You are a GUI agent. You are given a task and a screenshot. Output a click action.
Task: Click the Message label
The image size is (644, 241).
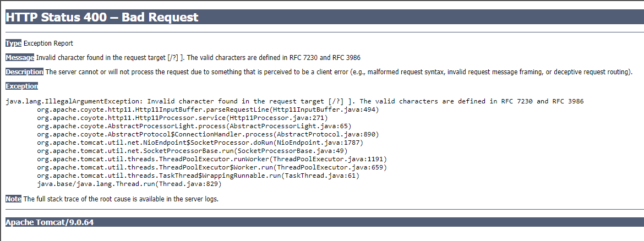20,58
